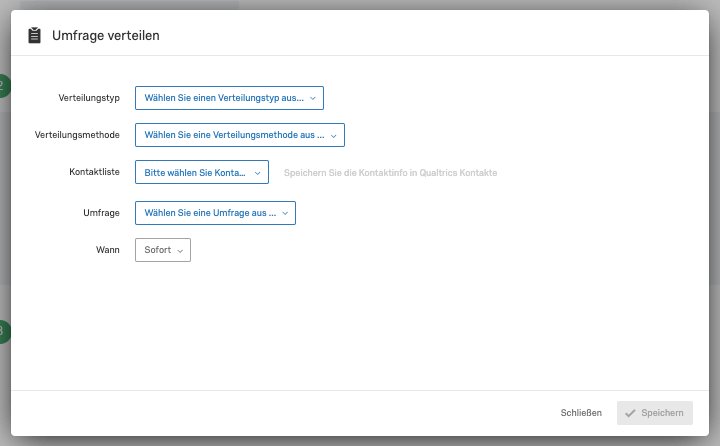Click the Speichern Sie die Kontaktinfo text
720x446 pixels.
point(390,173)
